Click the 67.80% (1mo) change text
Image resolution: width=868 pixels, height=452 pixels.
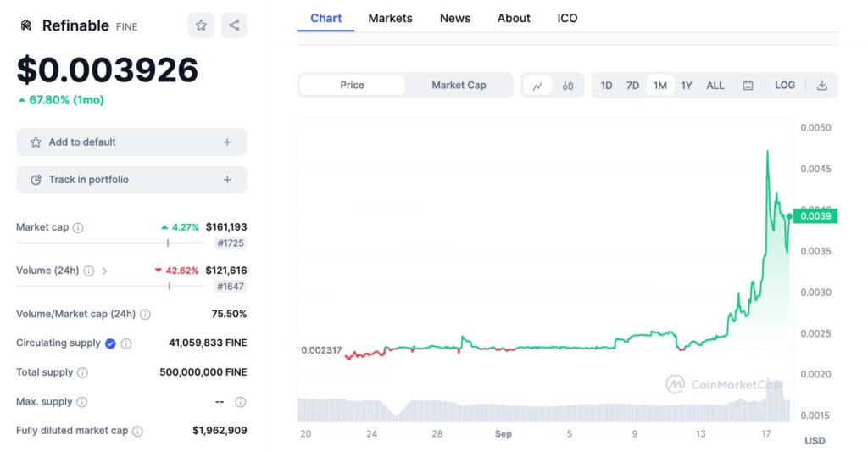click(x=66, y=100)
